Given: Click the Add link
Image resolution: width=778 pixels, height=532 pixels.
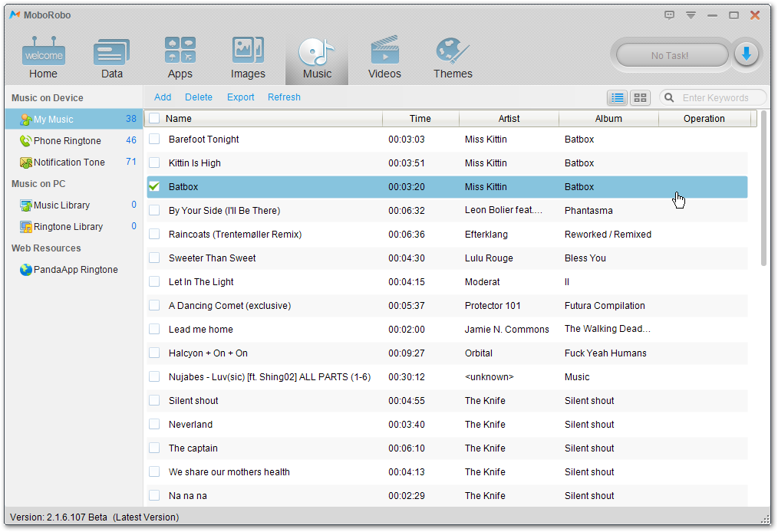Looking at the screenshot, I should [x=162, y=97].
